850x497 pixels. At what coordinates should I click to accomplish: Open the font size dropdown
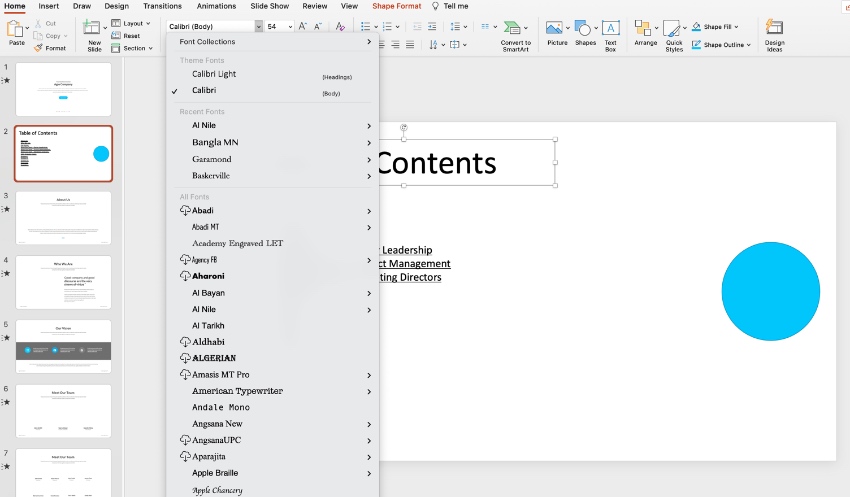[x=290, y=26]
